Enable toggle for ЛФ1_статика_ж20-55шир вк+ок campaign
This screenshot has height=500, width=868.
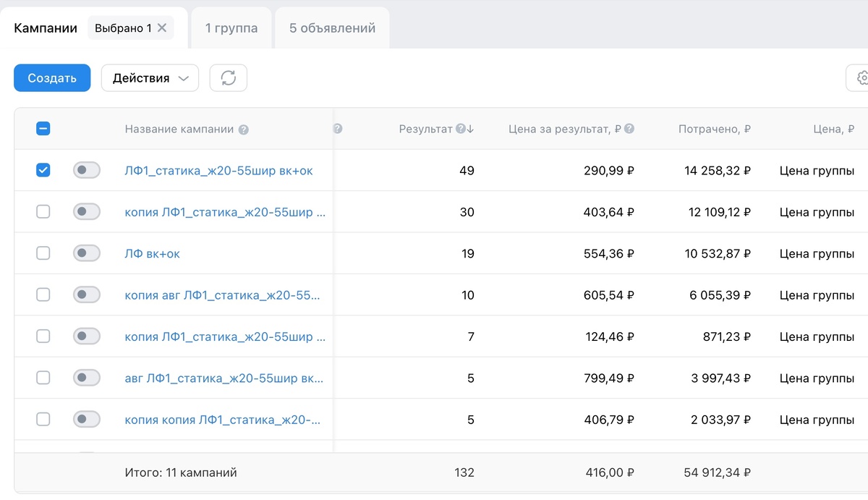(86, 171)
